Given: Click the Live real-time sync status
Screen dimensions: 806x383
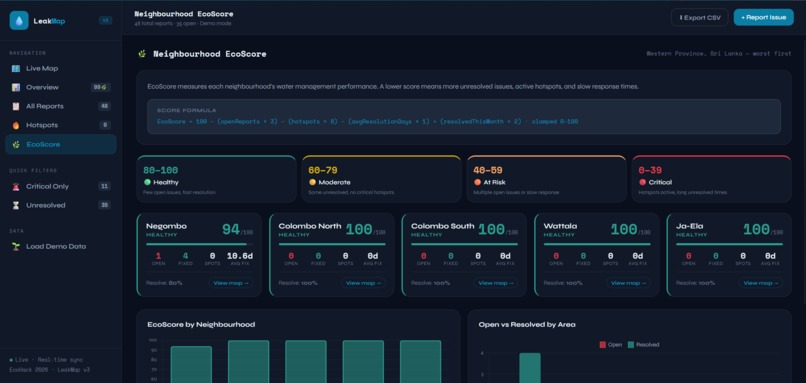Looking at the screenshot, I should pos(46,360).
